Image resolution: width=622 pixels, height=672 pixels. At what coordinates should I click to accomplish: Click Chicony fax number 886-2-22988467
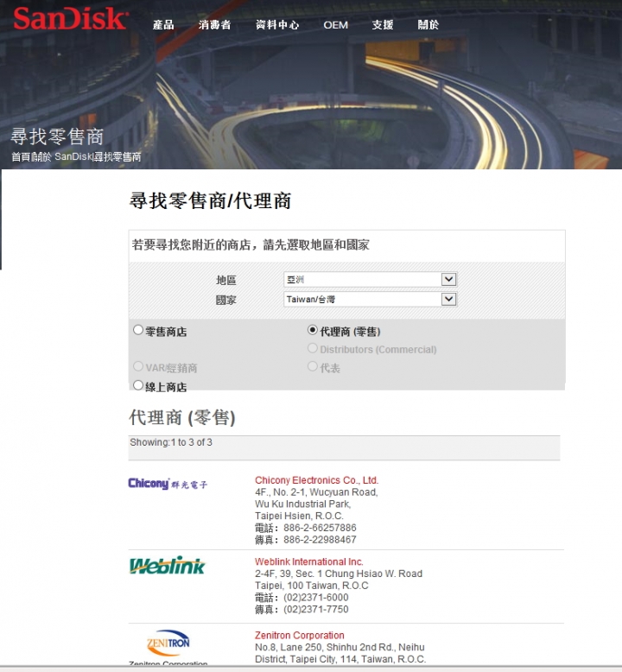click(x=320, y=540)
